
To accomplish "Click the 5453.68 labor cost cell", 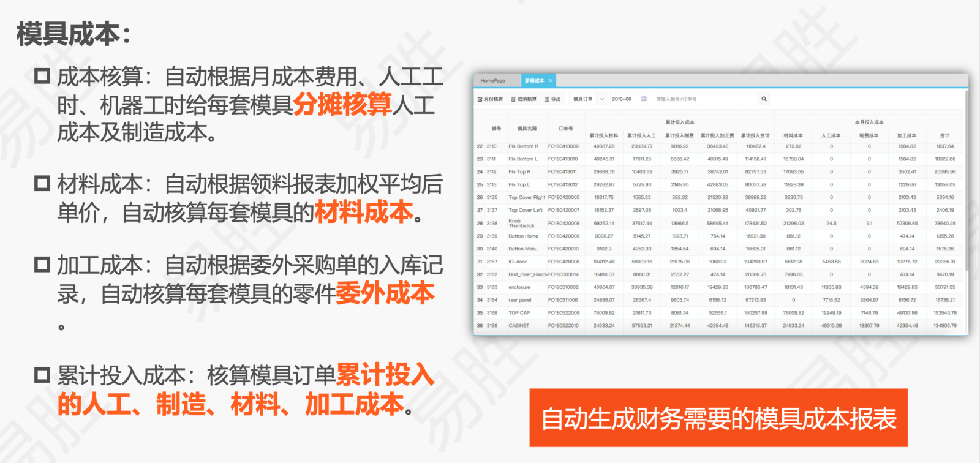I will [831, 262].
